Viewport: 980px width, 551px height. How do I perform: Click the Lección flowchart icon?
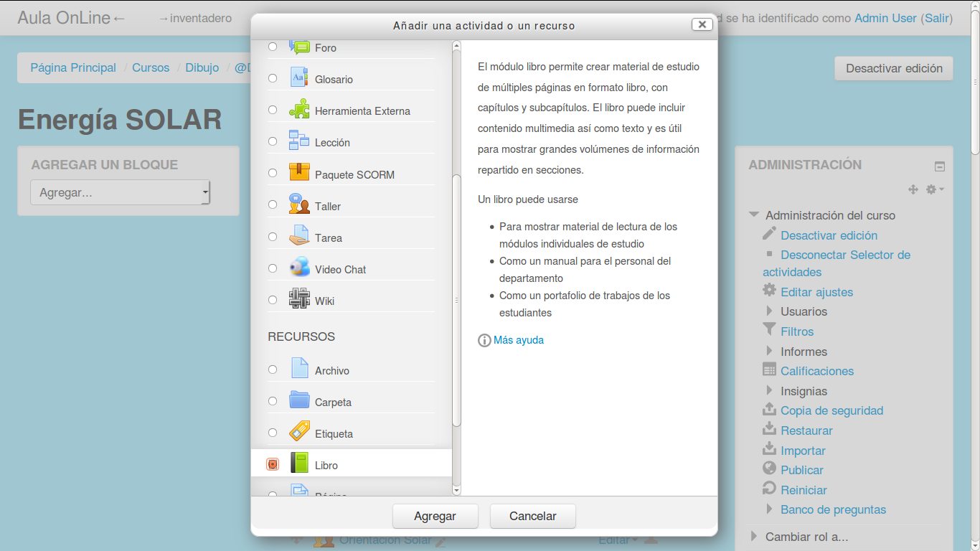(299, 141)
